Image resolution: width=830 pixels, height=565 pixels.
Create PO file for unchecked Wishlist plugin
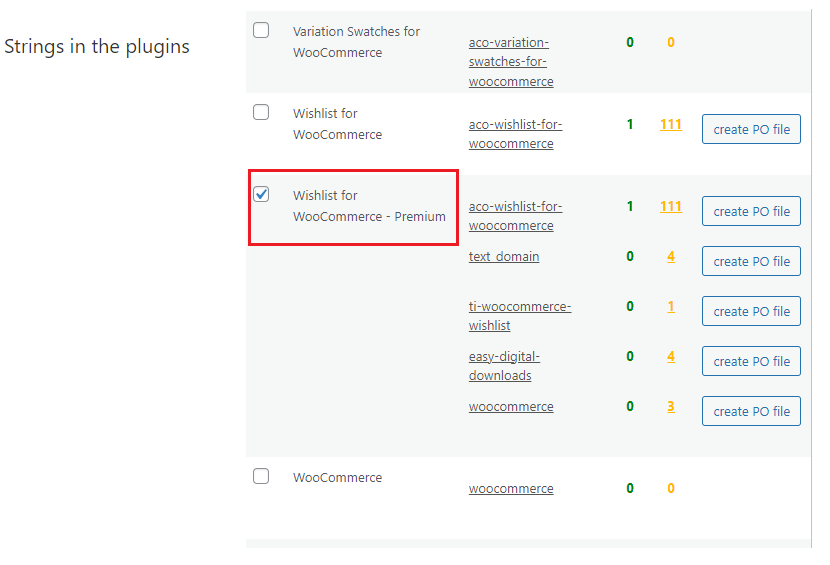(751, 129)
